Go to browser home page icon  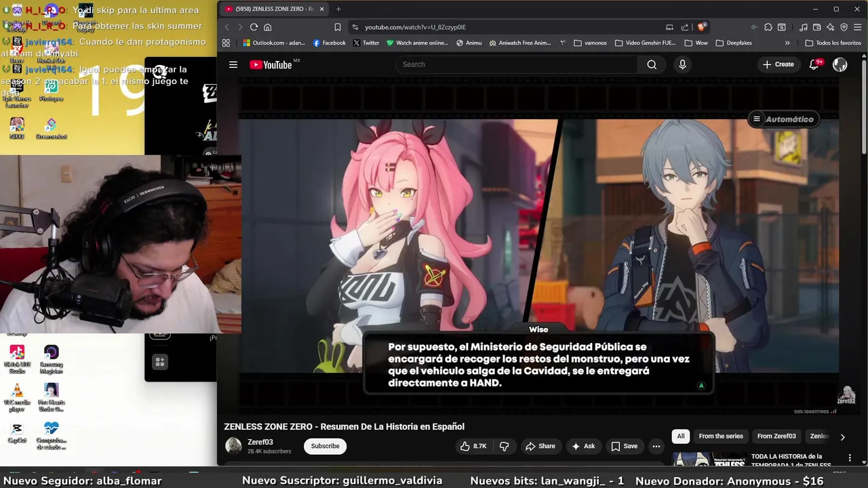pos(268,27)
